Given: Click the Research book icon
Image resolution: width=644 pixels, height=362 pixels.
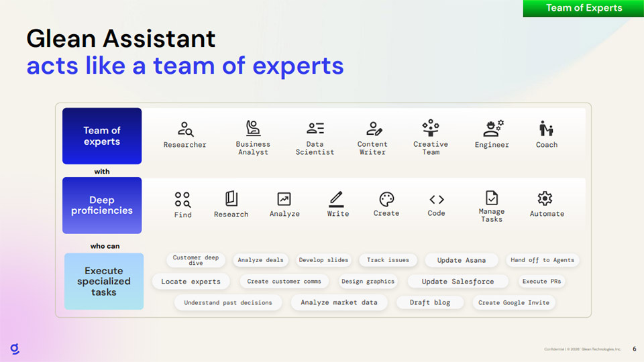Looking at the screenshot, I should (x=231, y=198).
